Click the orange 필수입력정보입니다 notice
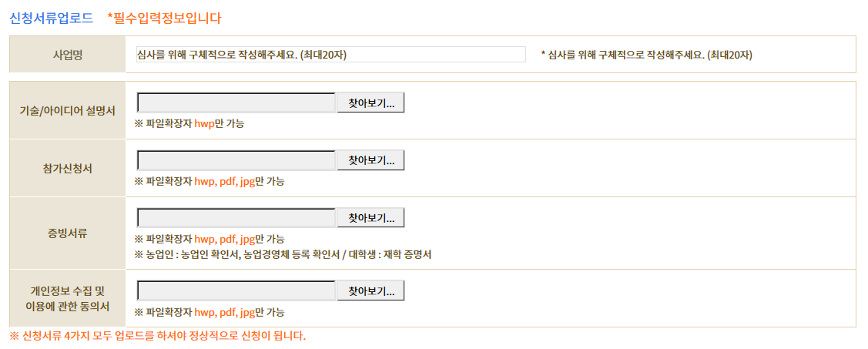 click(164, 17)
